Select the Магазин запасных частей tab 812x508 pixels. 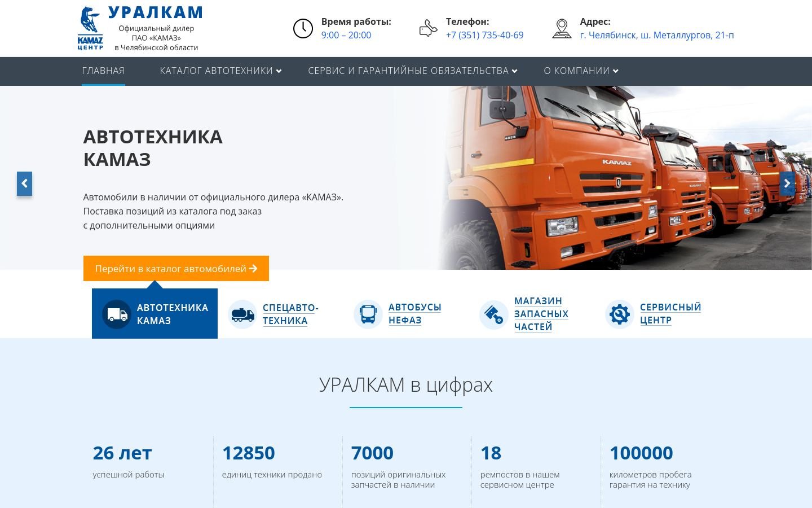point(541,314)
